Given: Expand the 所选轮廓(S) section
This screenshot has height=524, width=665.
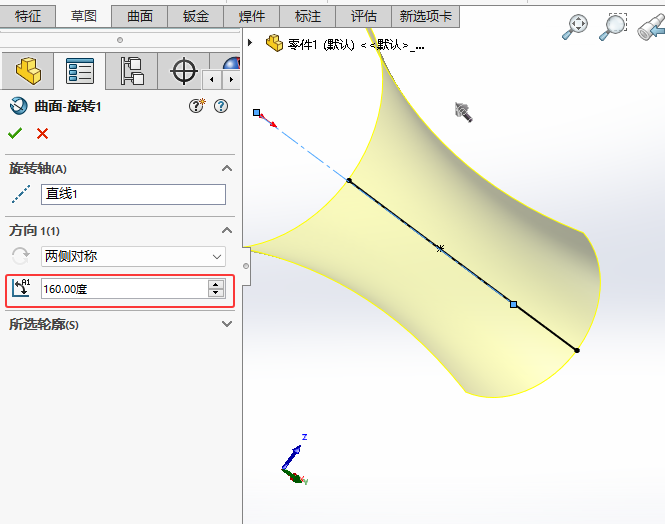Looking at the screenshot, I should 227,324.
